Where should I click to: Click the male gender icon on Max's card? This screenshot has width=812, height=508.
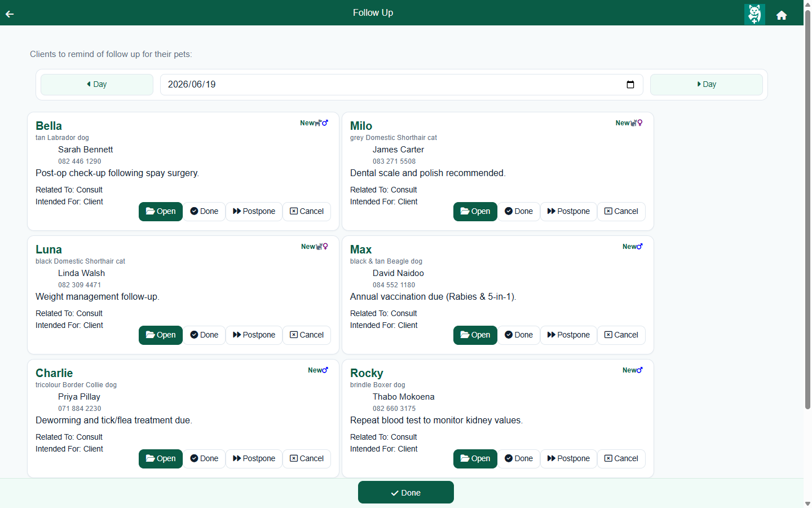[639, 246]
